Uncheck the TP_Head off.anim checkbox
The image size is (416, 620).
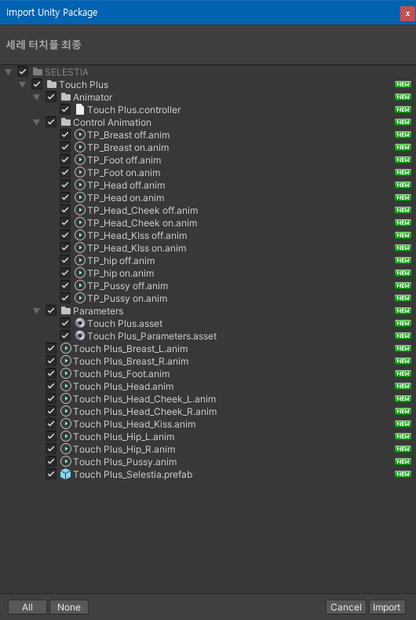(x=65, y=185)
